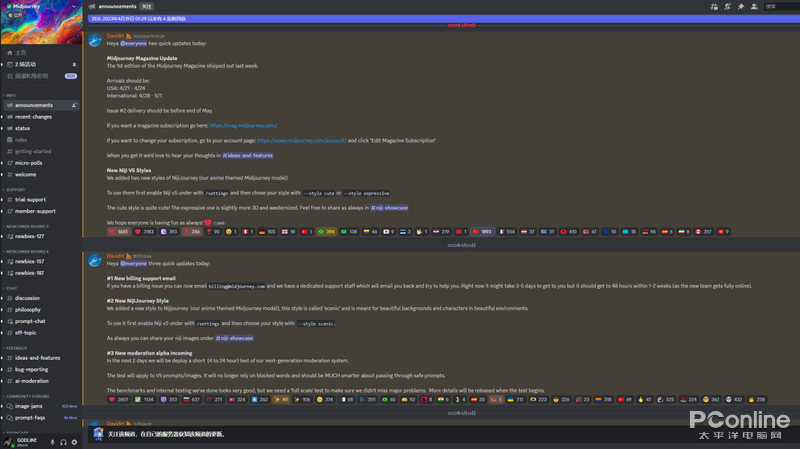Deafen with the headphones icon
This screenshot has height=449, width=800.
click(x=63, y=442)
